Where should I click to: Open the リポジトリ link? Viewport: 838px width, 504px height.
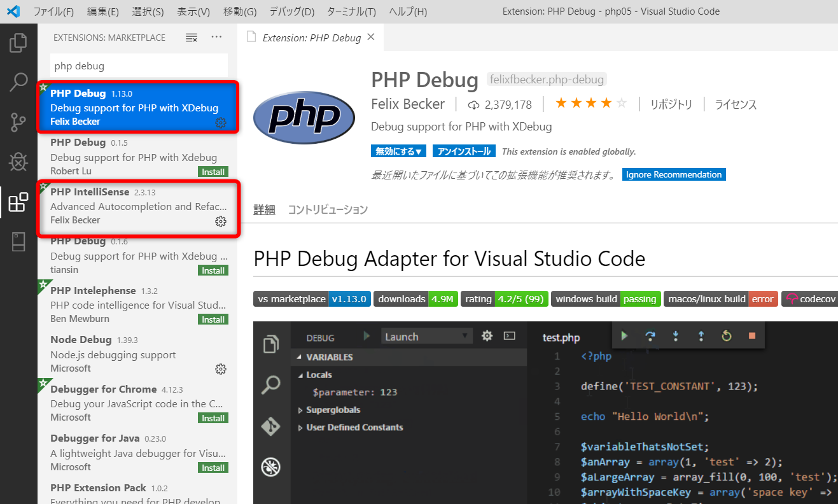coord(671,104)
